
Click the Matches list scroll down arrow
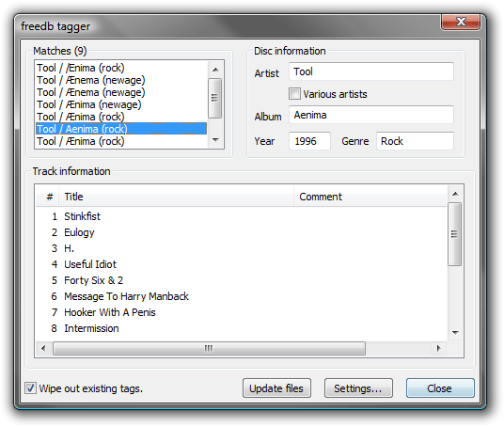(215, 140)
